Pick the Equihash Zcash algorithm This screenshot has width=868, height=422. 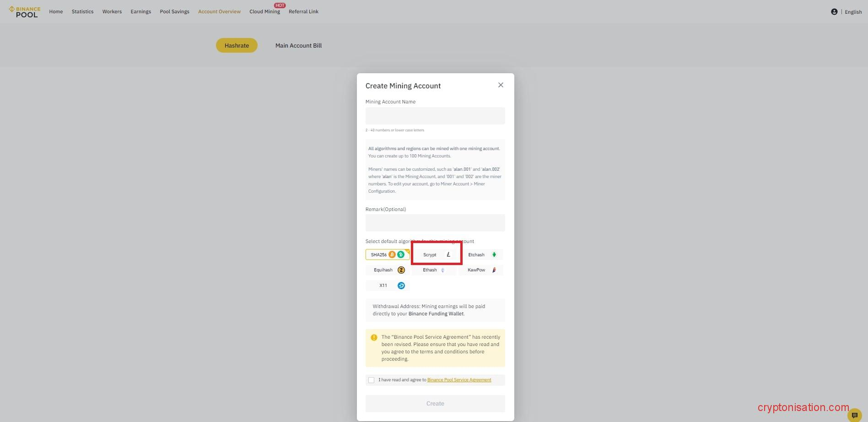pos(388,270)
